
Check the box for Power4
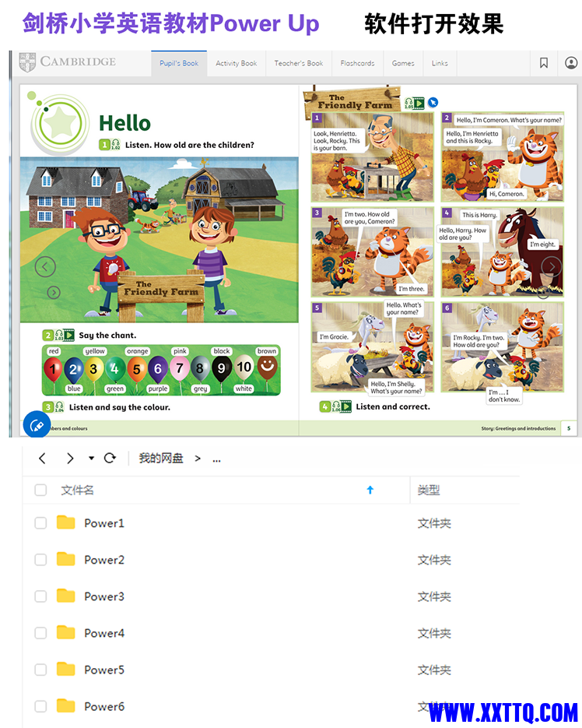40,633
